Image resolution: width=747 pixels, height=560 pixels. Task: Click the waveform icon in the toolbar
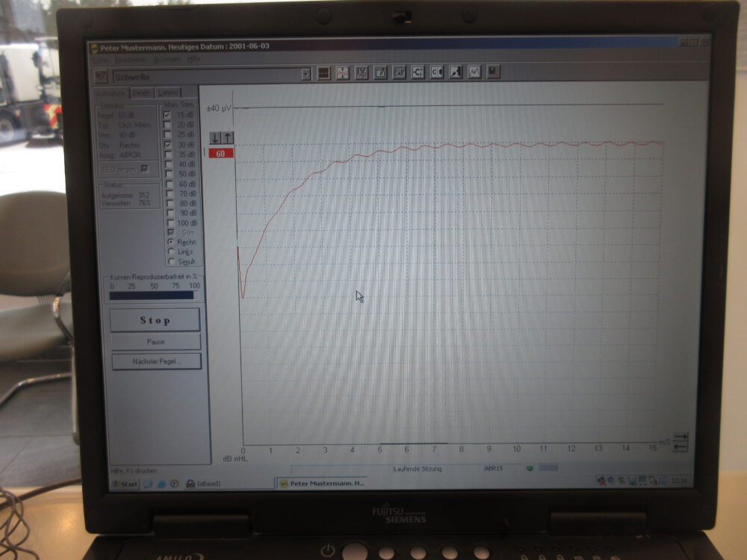(474, 72)
